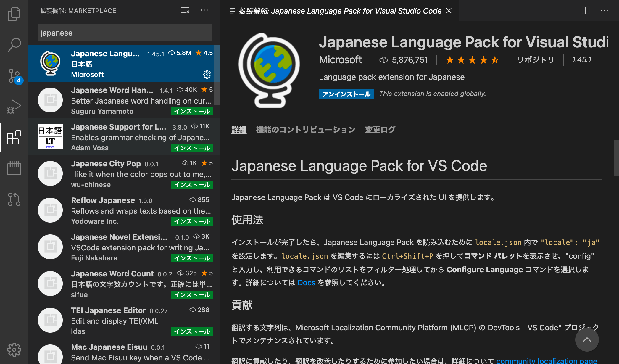Open the Docs link in usage section
This screenshot has width=619, height=364.
306,283
